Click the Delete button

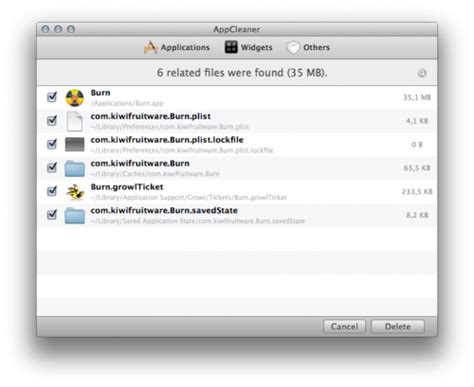pyautogui.click(x=398, y=327)
